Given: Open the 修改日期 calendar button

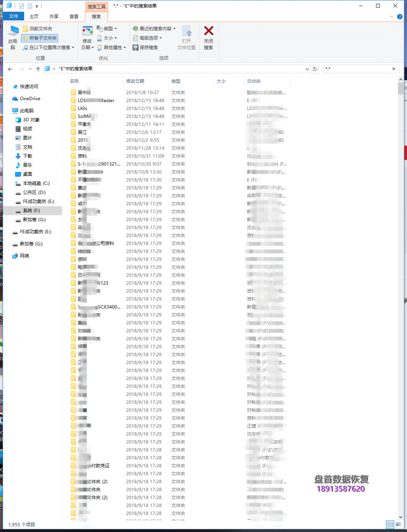Looking at the screenshot, I should pyautogui.click(x=87, y=32).
